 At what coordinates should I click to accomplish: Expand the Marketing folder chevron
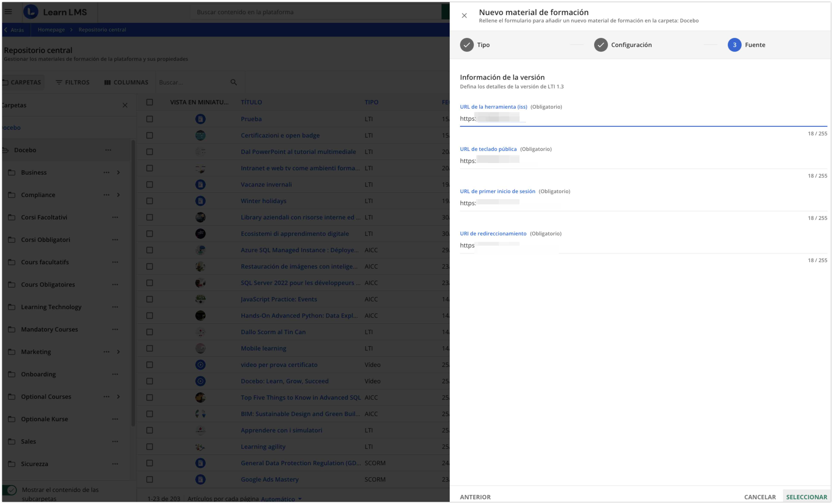click(x=118, y=352)
